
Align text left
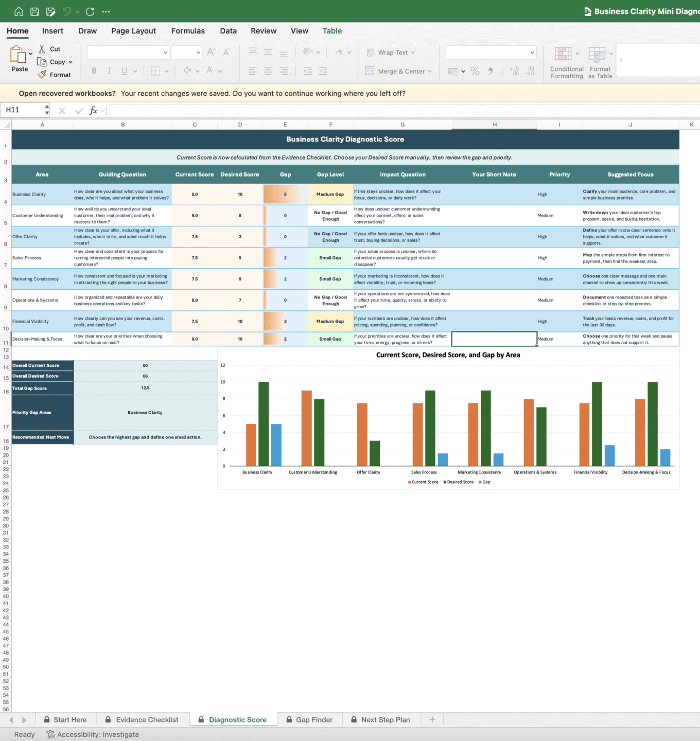point(253,71)
